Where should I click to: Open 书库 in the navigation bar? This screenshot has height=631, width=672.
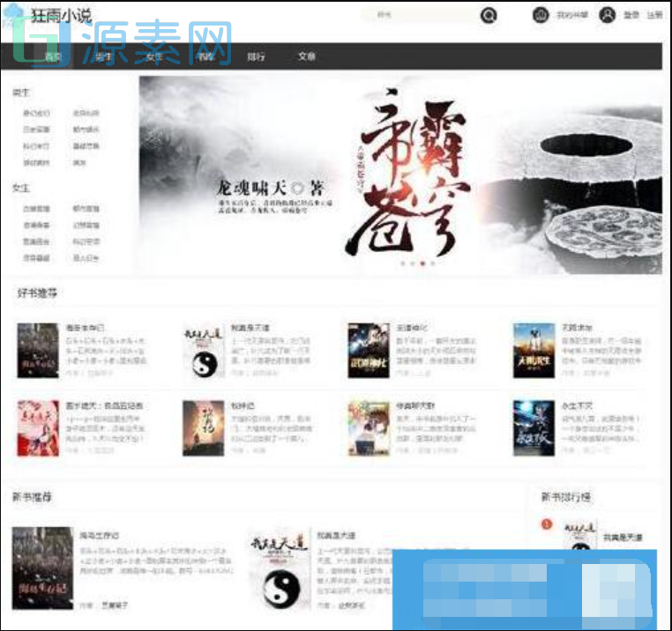(205, 56)
